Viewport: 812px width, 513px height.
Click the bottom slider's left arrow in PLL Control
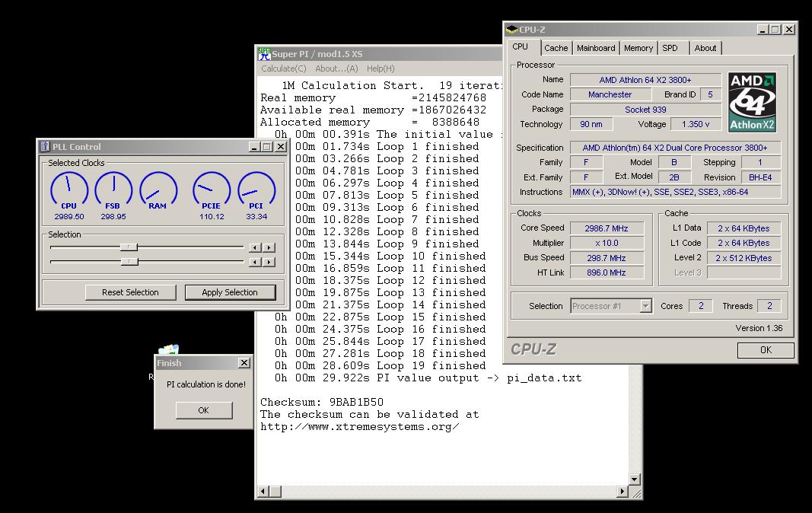pyautogui.click(x=255, y=262)
